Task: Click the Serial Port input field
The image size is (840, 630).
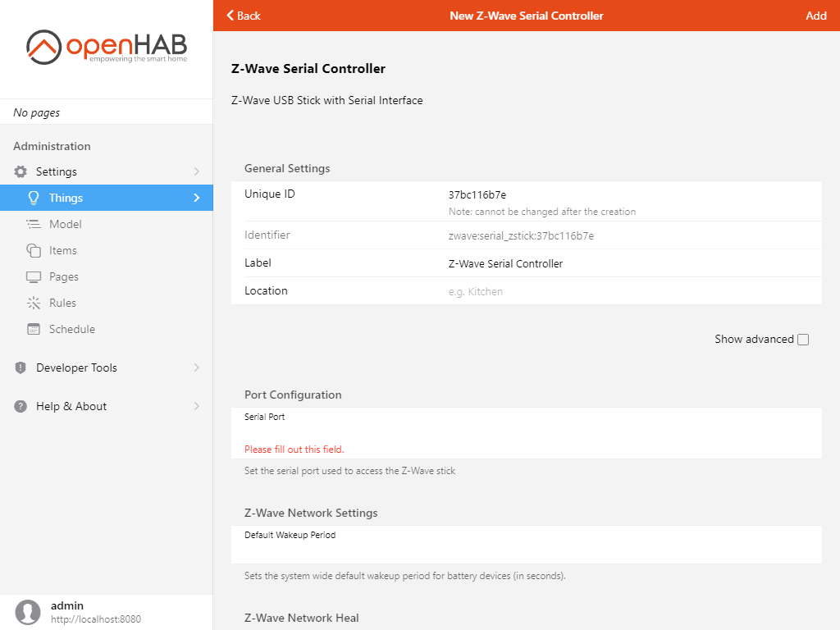Action: [x=525, y=433]
